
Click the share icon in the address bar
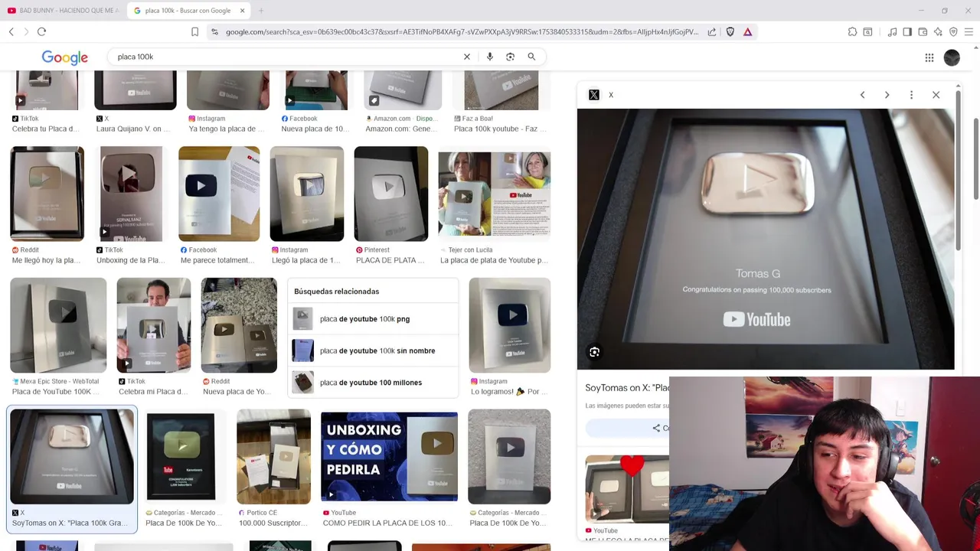[712, 31]
